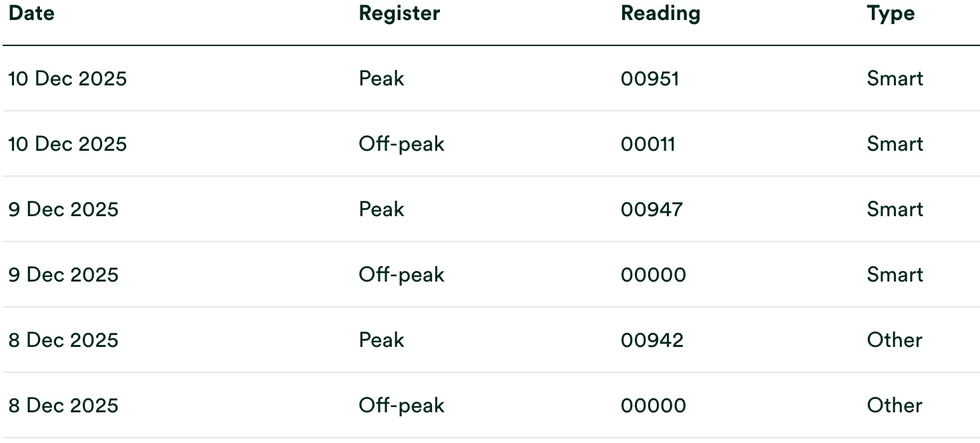The height and width of the screenshot is (443, 980).
Task: Click Peak register for 00951 reading
Action: tap(381, 79)
